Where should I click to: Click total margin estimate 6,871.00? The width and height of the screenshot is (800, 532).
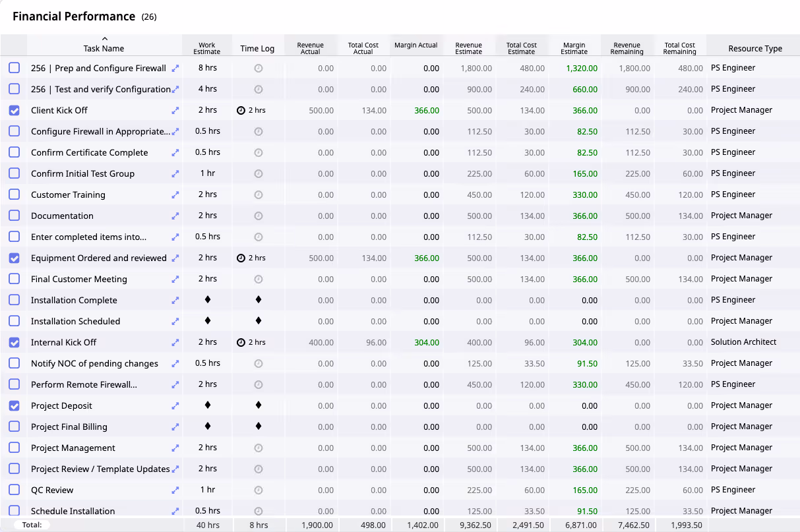(x=581, y=525)
